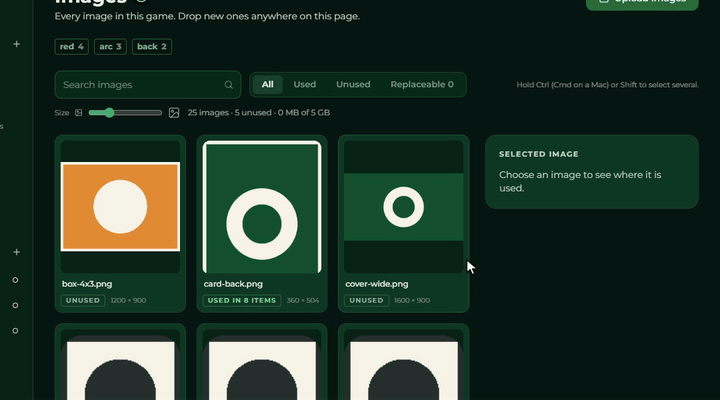Viewport: 720px width, 400px height.
Task: Click the lower plus icon in the left sidebar
Action: pyautogui.click(x=17, y=252)
